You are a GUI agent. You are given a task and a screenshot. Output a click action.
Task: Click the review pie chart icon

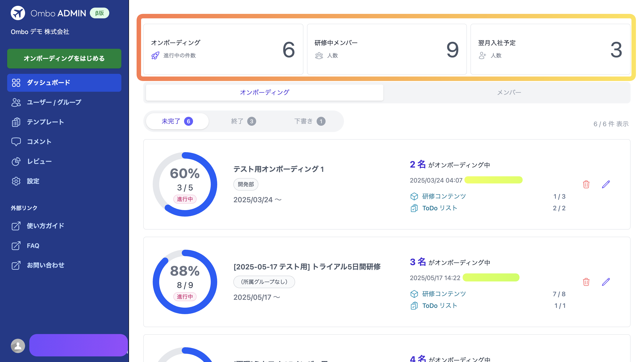[x=16, y=161]
